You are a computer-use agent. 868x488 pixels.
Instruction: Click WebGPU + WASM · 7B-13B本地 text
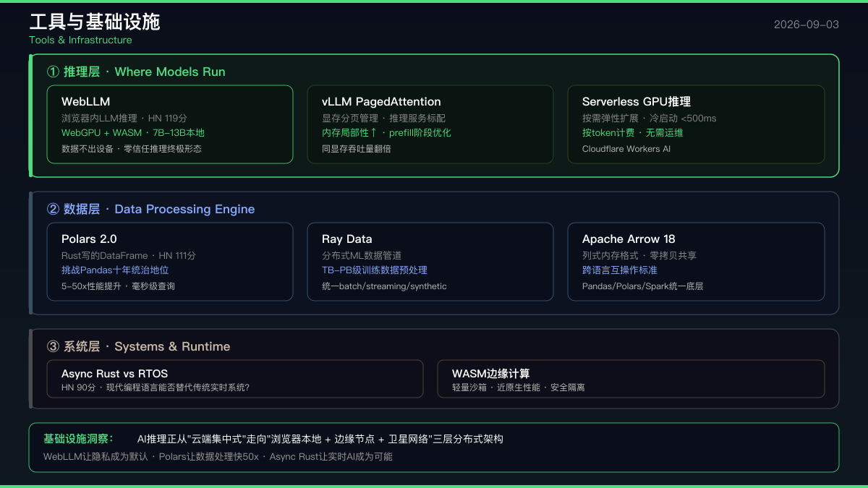pos(133,133)
